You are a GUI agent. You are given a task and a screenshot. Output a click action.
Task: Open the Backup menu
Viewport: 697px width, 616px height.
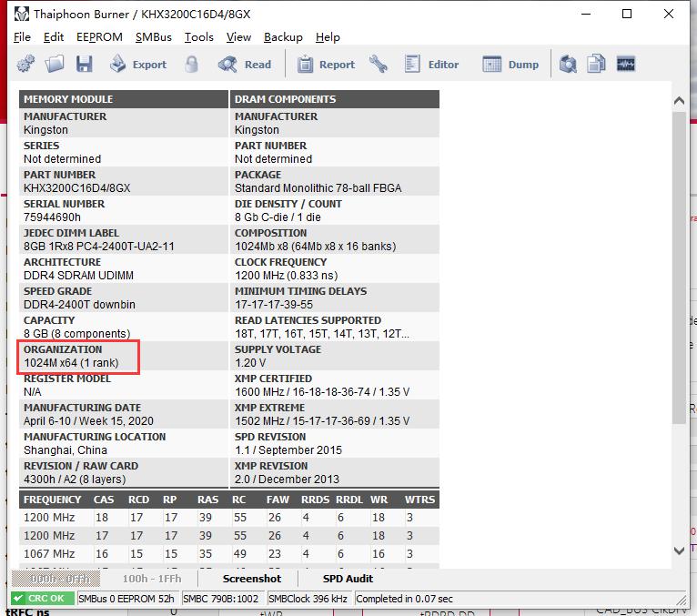[x=283, y=37]
